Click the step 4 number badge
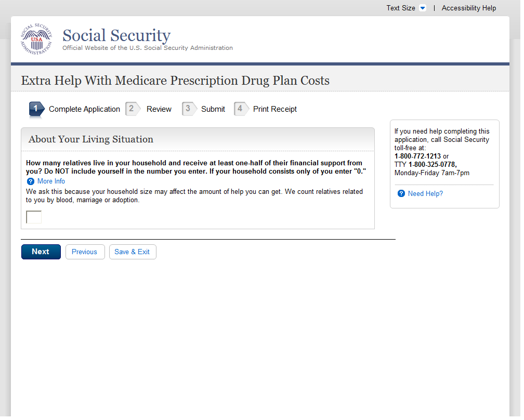The image size is (524, 420). [240, 109]
